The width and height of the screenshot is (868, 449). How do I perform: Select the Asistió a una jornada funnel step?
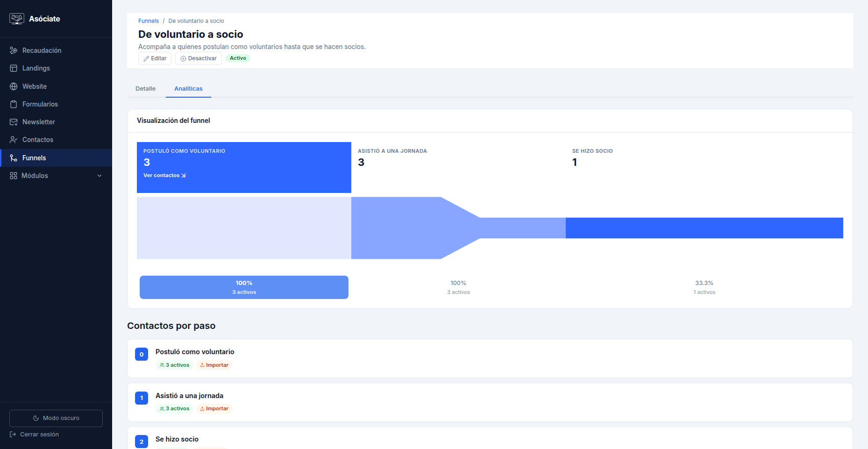pyautogui.click(x=458, y=167)
